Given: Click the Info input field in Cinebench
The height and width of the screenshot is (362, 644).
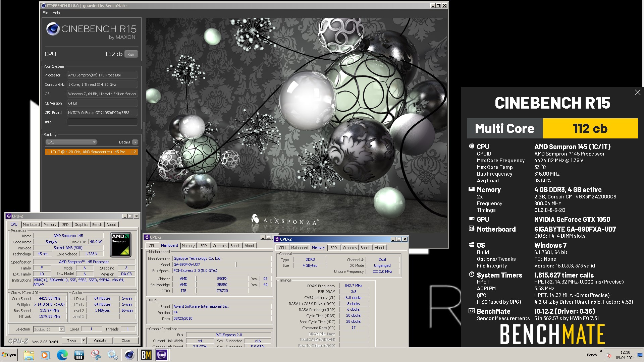Looking at the screenshot, I should tap(102, 122).
